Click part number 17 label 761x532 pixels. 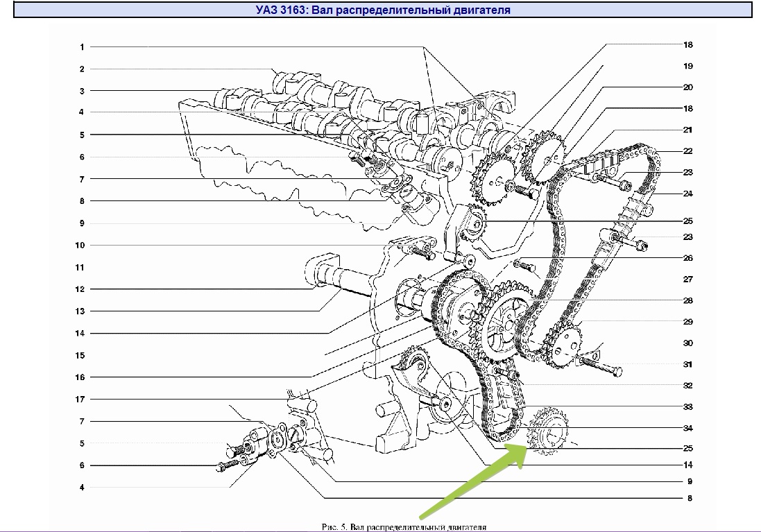[80, 400]
